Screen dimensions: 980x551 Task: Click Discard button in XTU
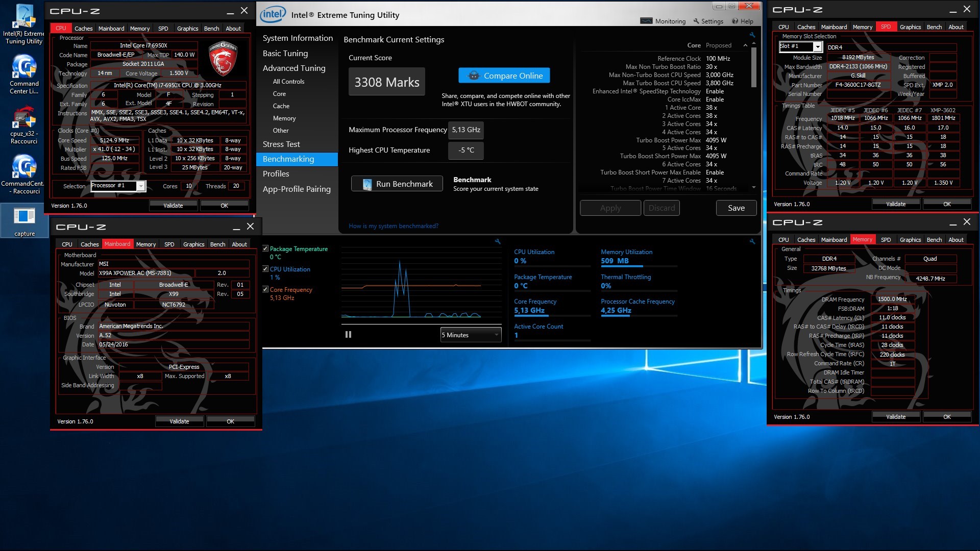pyautogui.click(x=661, y=208)
